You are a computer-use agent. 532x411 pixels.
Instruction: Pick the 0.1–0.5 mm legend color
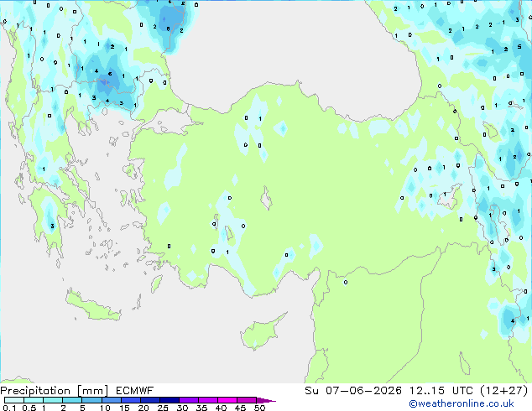coord(14,400)
